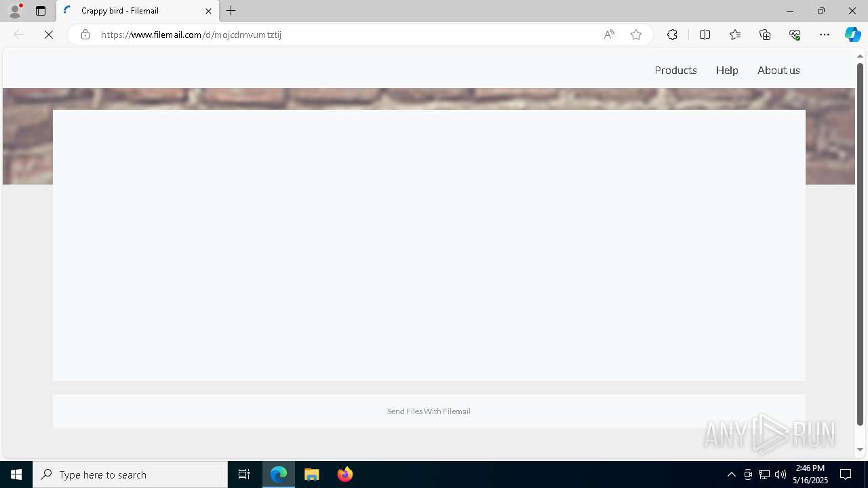The image size is (868, 488).
Task: Restore down the Edge window
Action: pos(821,11)
